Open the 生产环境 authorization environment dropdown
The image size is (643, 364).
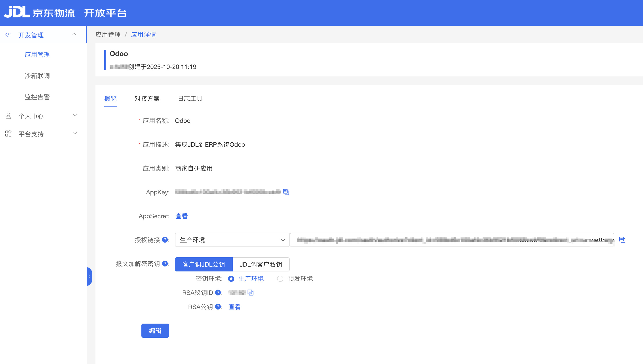click(232, 240)
